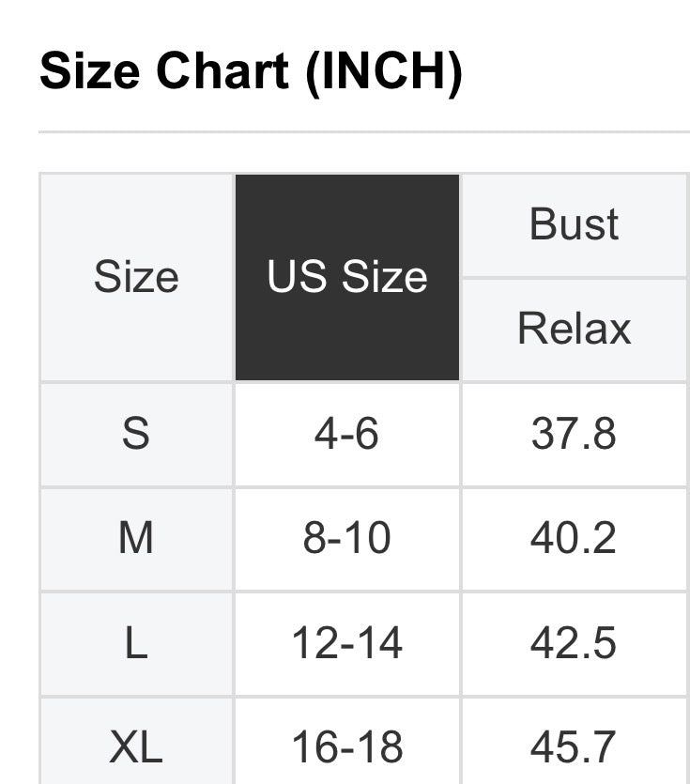Click the bust value '40.2'

pyautogui.click(x=575, y=539)
